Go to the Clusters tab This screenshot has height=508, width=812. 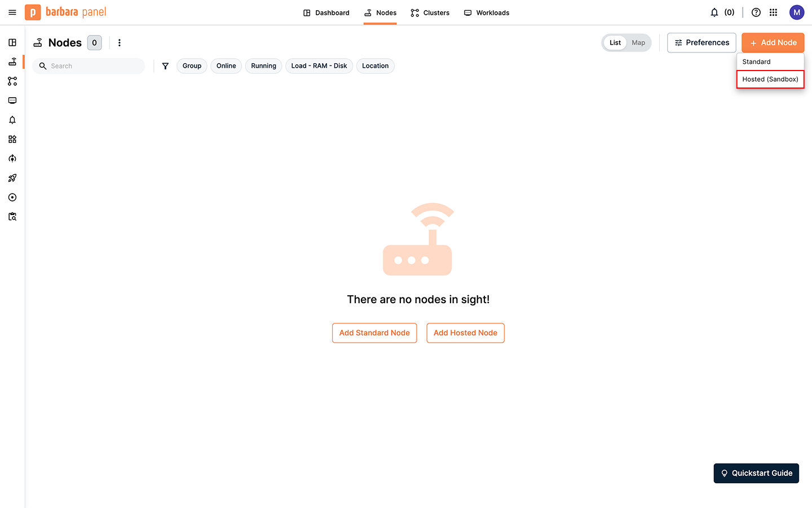coord(430,13)
